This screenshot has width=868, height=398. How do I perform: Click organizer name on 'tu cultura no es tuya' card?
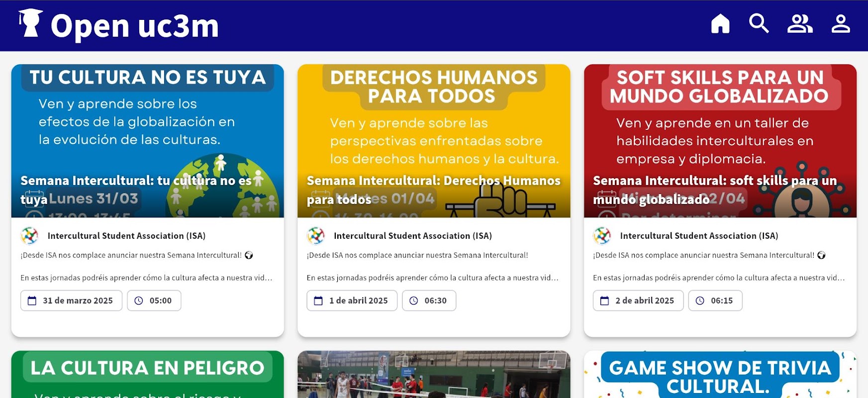[x=126, y=236]
